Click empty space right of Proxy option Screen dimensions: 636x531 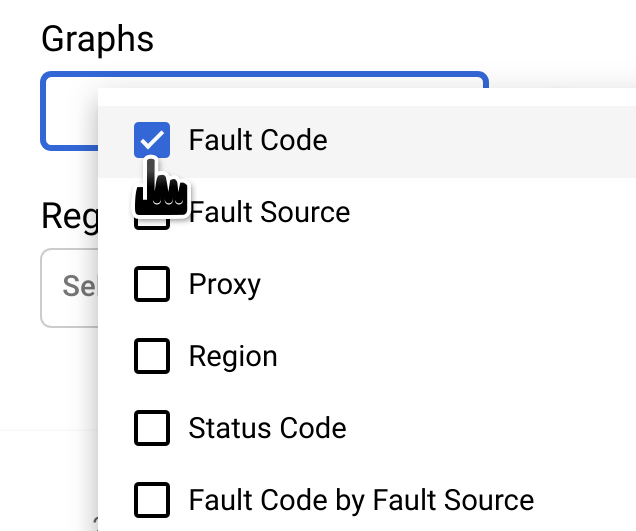click(450, 285)
